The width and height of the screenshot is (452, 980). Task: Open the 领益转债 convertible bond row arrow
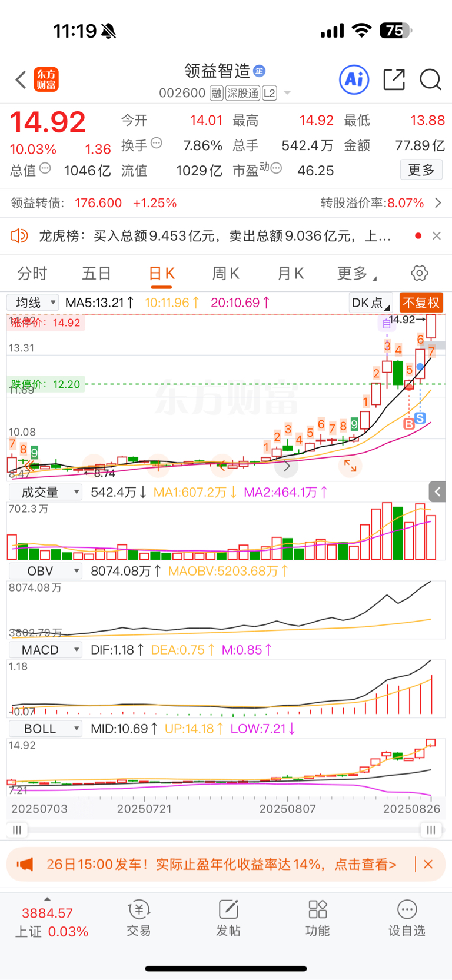(438, 203)
